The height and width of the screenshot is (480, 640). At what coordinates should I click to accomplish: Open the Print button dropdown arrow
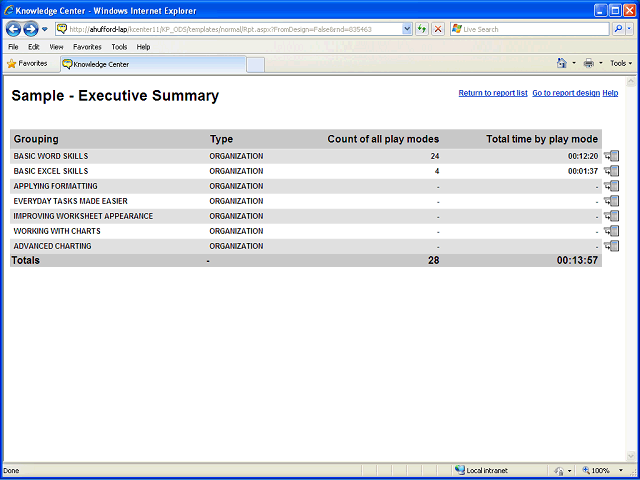600,63
